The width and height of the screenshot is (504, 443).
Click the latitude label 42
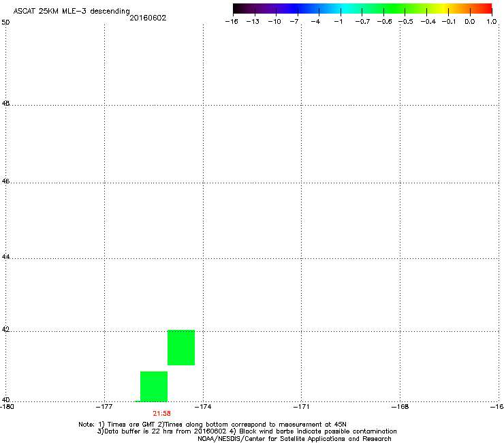pyautogui.click(x=5, y=330)
